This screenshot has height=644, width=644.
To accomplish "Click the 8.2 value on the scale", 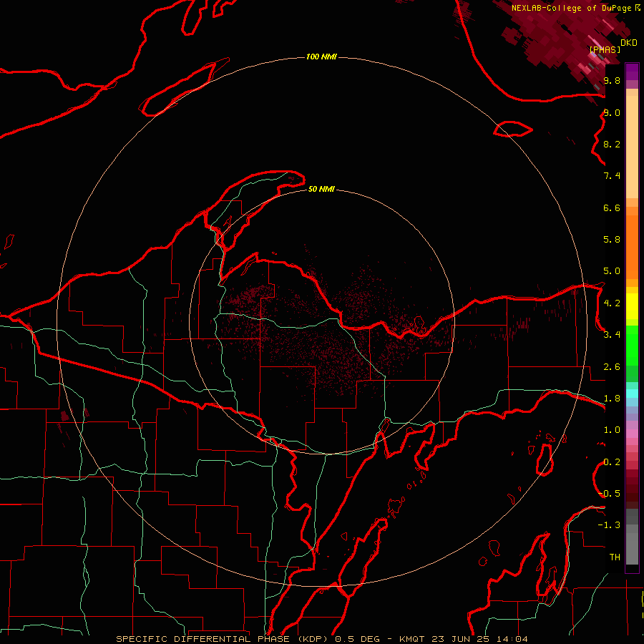I will pyautogui.click(x=612, y=144).
